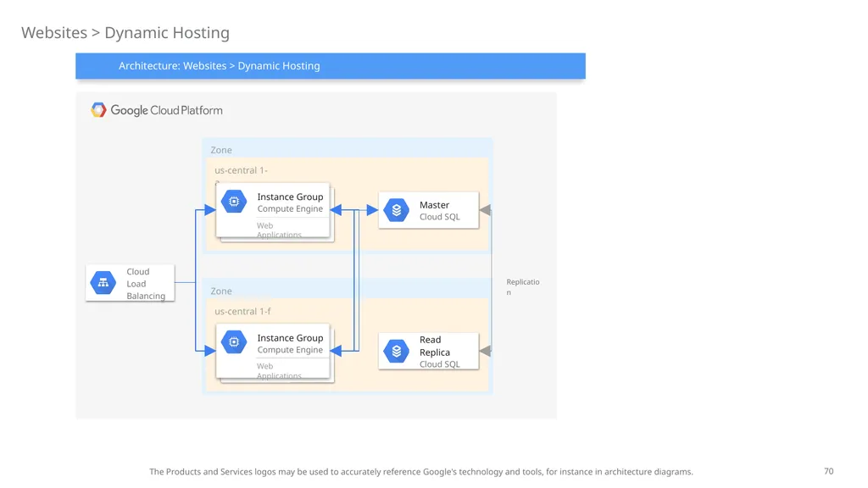Click the 'Zone' label of the lower zone

coord(221,291)
